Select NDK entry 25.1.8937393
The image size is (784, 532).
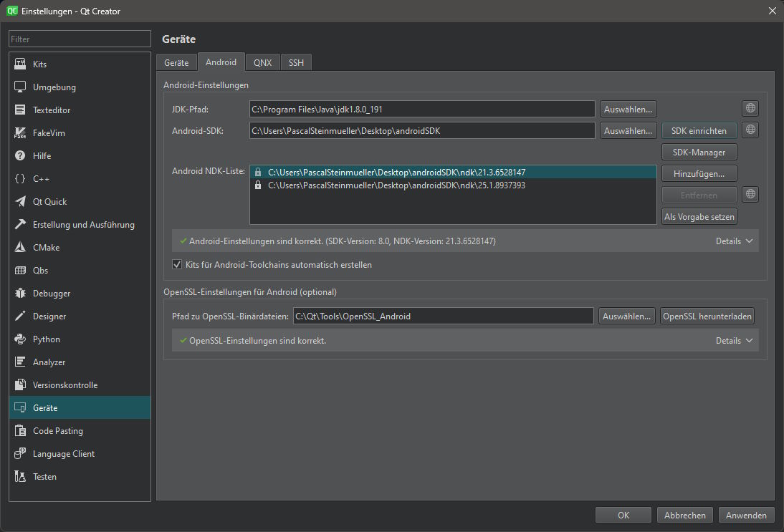(453, 185)
